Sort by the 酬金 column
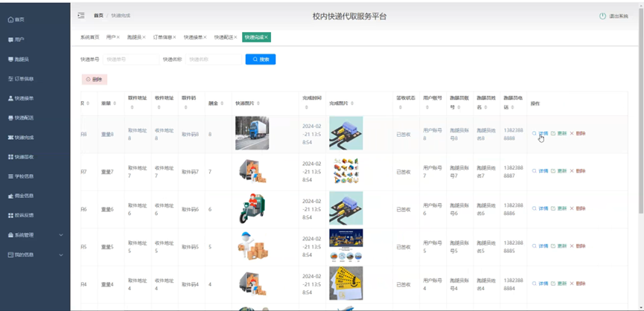Image resolution: width=644 pixels, height=311 pixels. coord(222,104)
